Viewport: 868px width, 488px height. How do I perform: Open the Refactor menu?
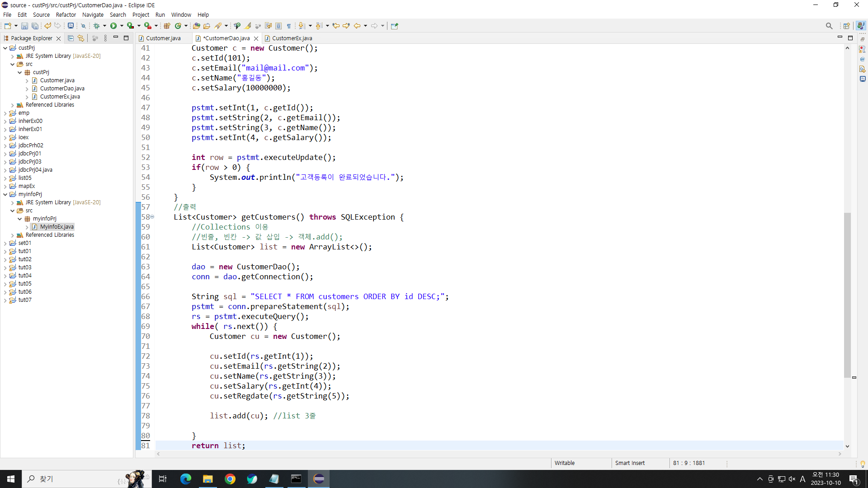(66, 15)
